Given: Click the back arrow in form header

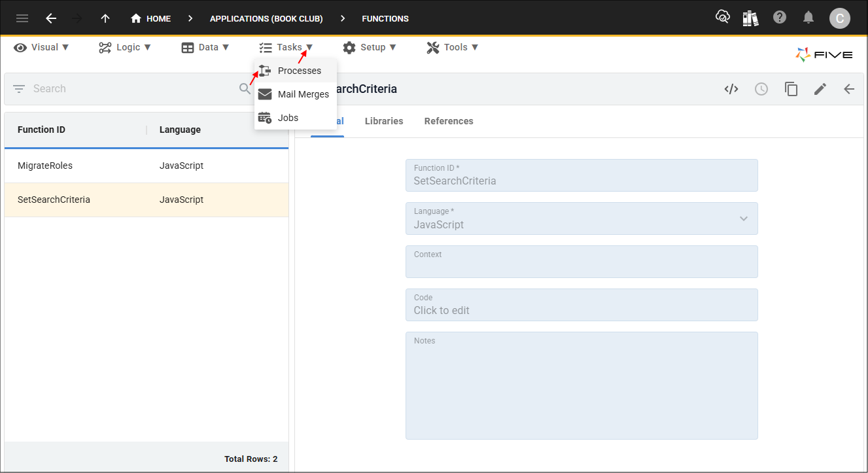Looking at the screenshot, I should 849,89.
